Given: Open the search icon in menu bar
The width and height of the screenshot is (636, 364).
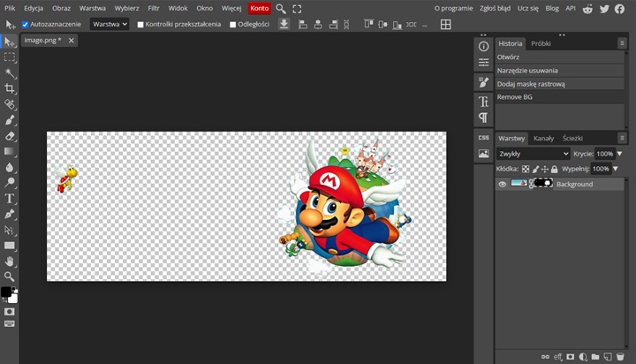Looking at the screenshot, I should (281, 8).
